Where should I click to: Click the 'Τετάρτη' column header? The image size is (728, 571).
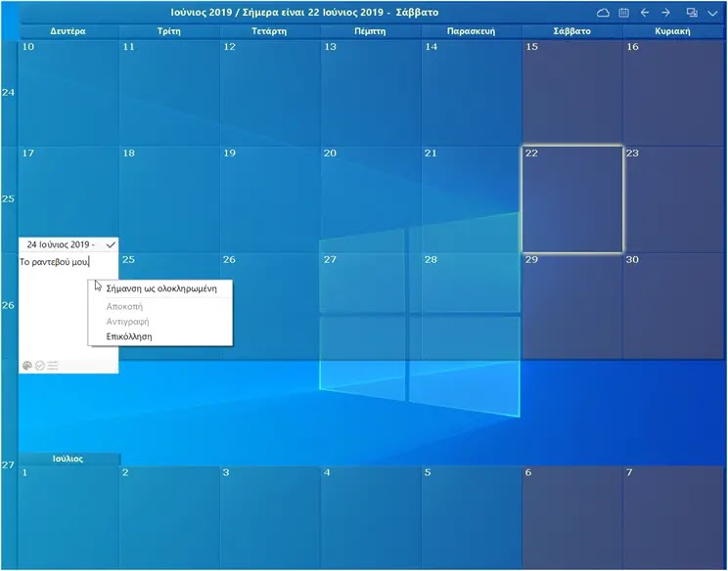(269, 31)
